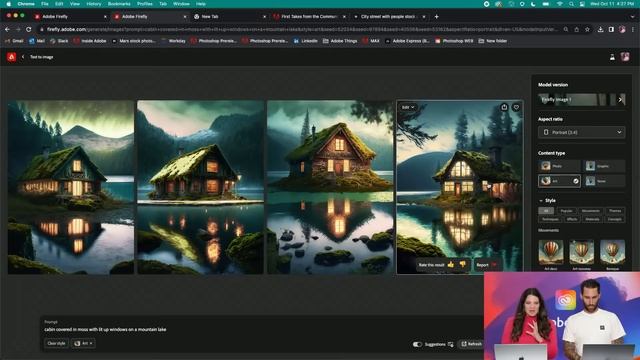Select the Effects style filter

point(572,219)
